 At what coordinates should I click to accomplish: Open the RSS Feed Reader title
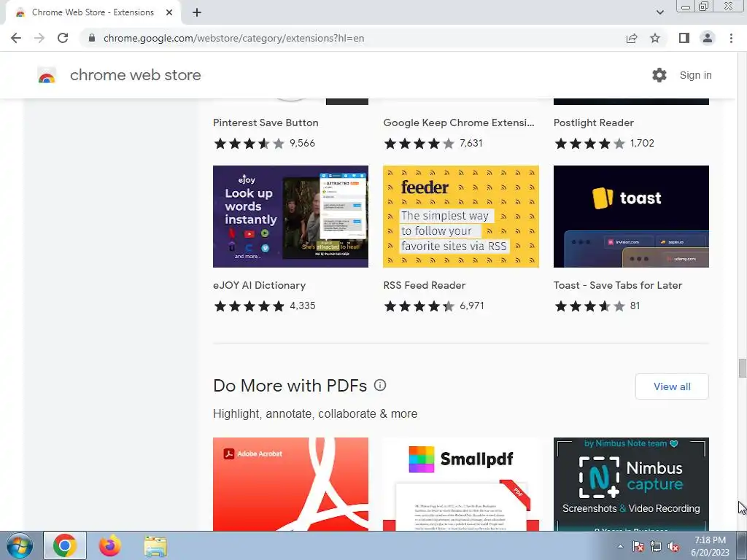pos(424,285)
